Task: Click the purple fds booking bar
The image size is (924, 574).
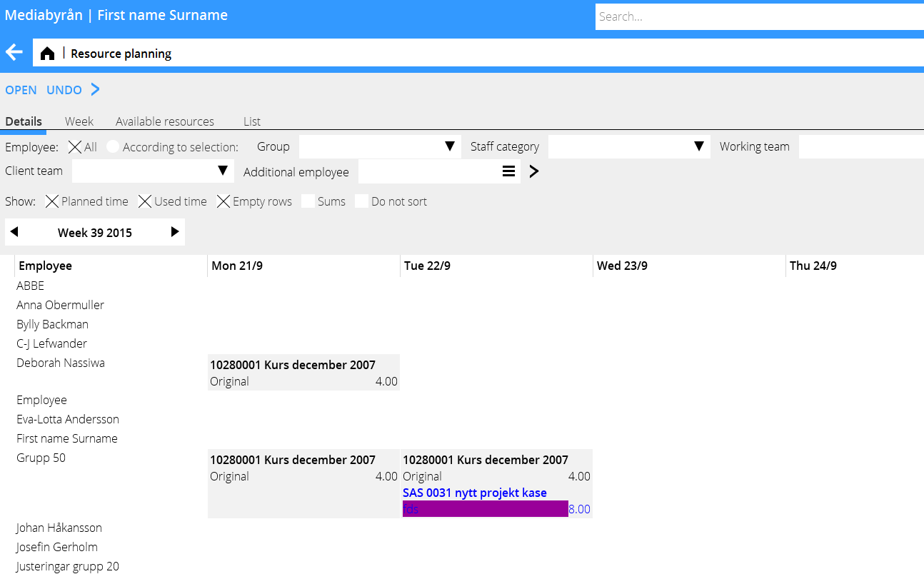Action: click(x=486, y=509)
